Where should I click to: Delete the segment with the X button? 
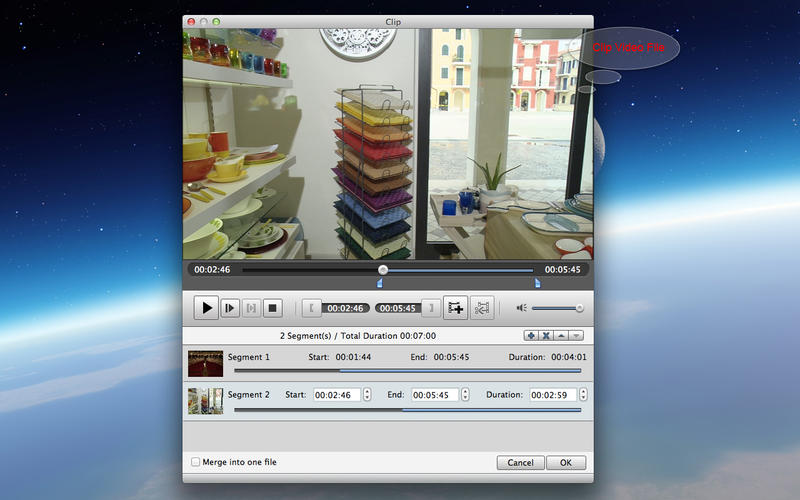coord(546,335)
